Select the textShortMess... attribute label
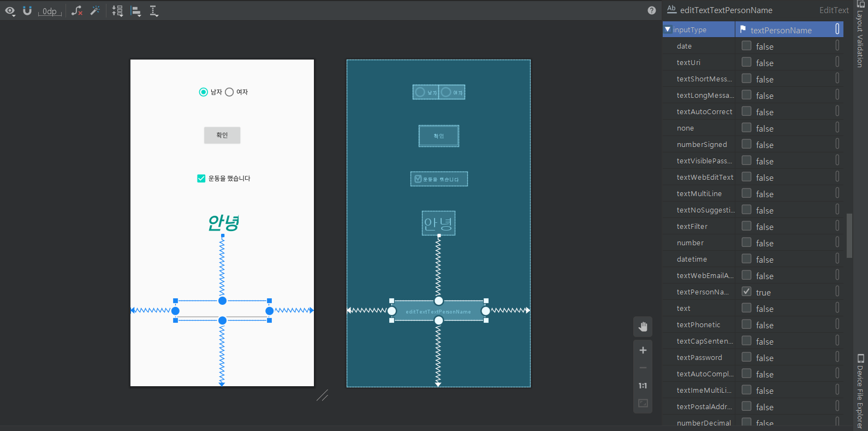Screen dimensions: 868x431 (x=704, y=79)
